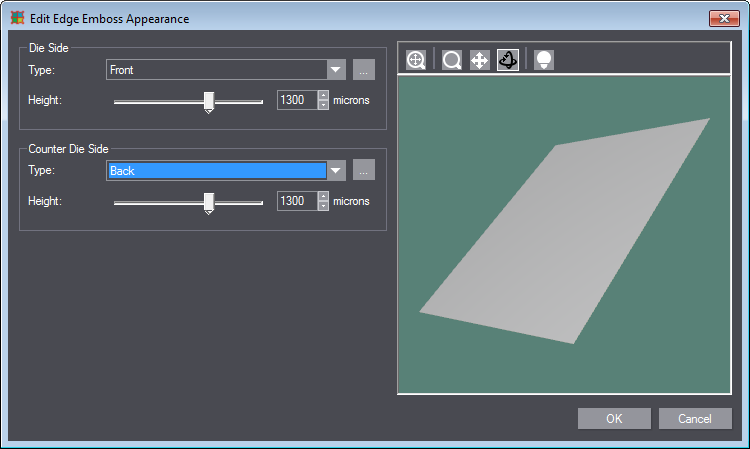Select the Back combo box field
Viewport: 750px width, 449px height.
click(216, 171)
